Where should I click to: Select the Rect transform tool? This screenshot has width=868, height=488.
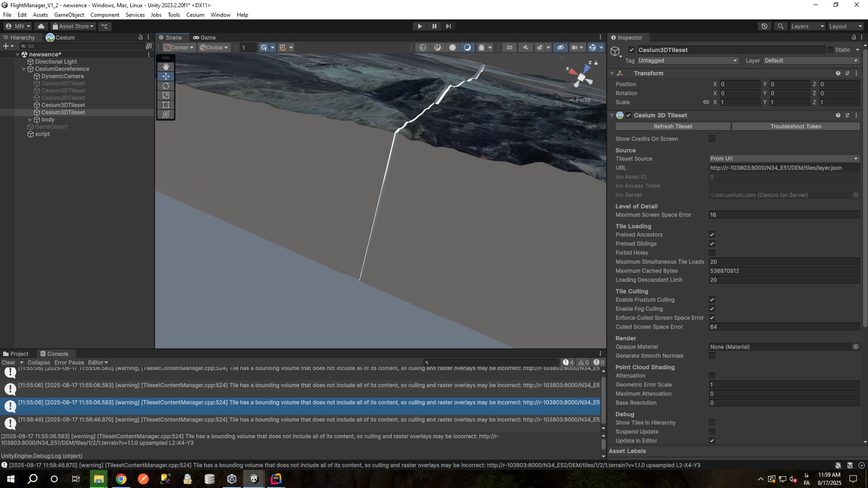[x=166, y=105]
